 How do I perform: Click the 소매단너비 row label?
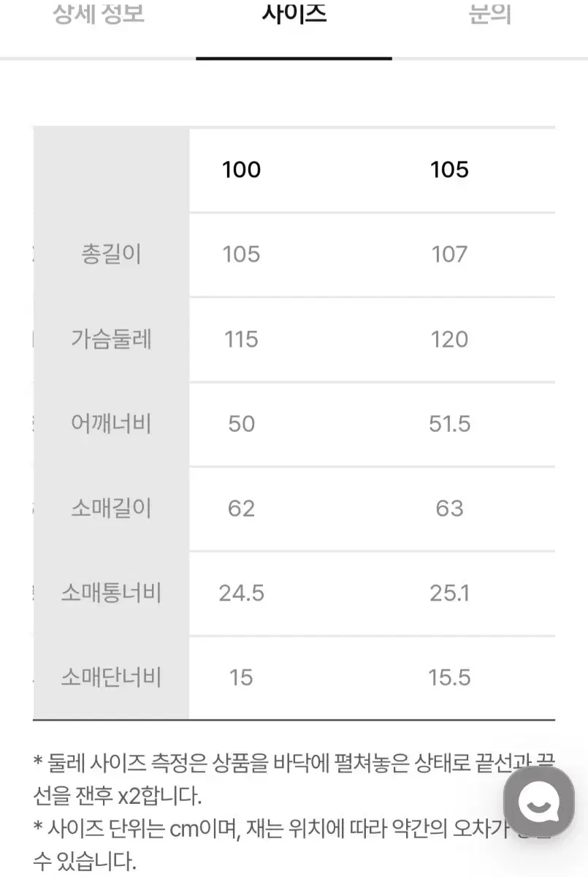point(111,678)
